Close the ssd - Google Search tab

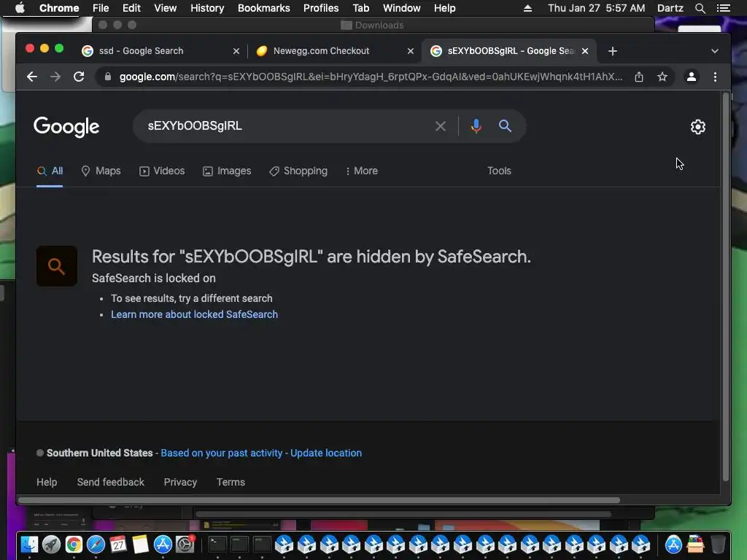pos(236,51)
